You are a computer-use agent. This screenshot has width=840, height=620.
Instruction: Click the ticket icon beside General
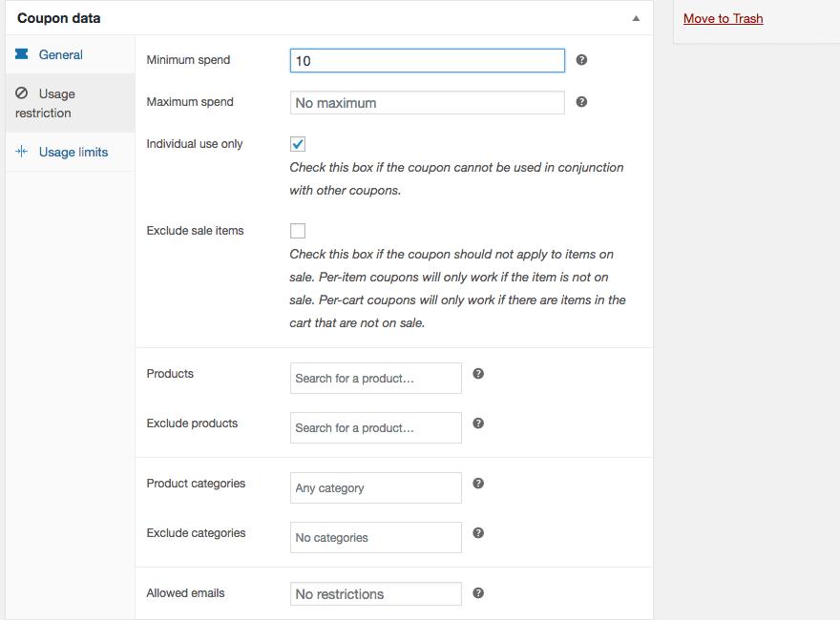[x=22, y=54]
